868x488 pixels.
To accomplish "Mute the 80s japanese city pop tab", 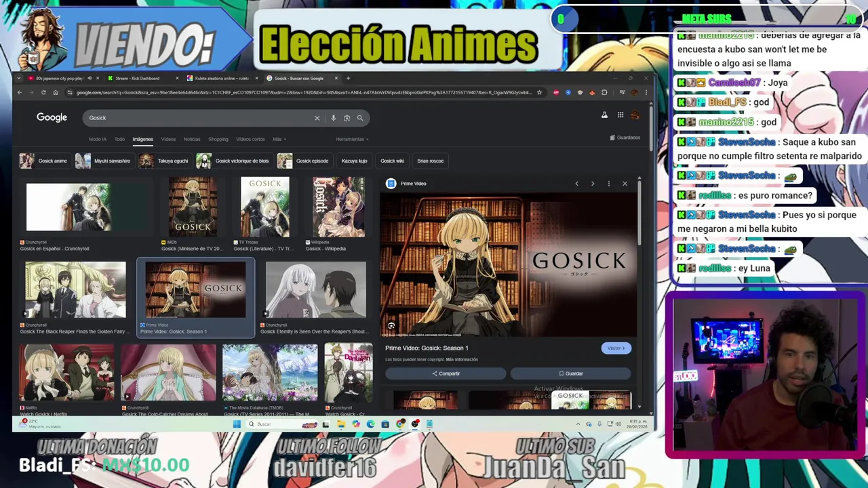I will [90, 78].
